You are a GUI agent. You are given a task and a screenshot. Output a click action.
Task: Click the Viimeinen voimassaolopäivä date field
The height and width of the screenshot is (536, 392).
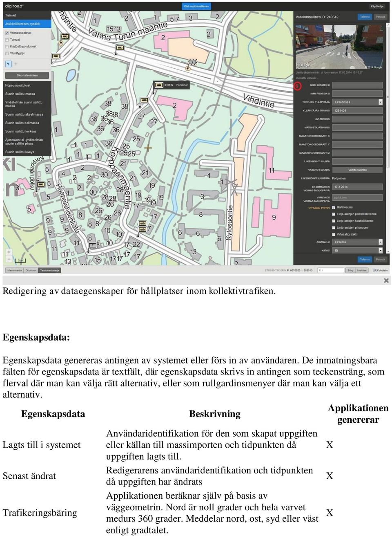(358, 197)
